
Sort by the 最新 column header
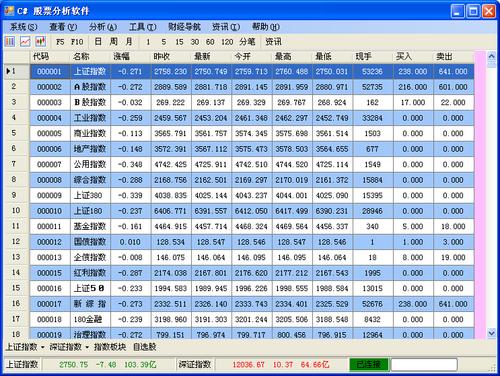coord(211,57)
